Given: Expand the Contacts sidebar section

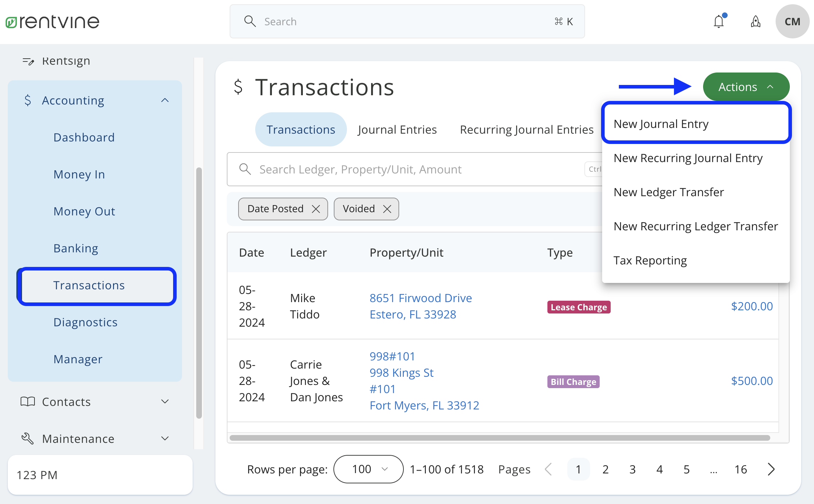Looking at the screenshot, I should click(x=165, y=402).
